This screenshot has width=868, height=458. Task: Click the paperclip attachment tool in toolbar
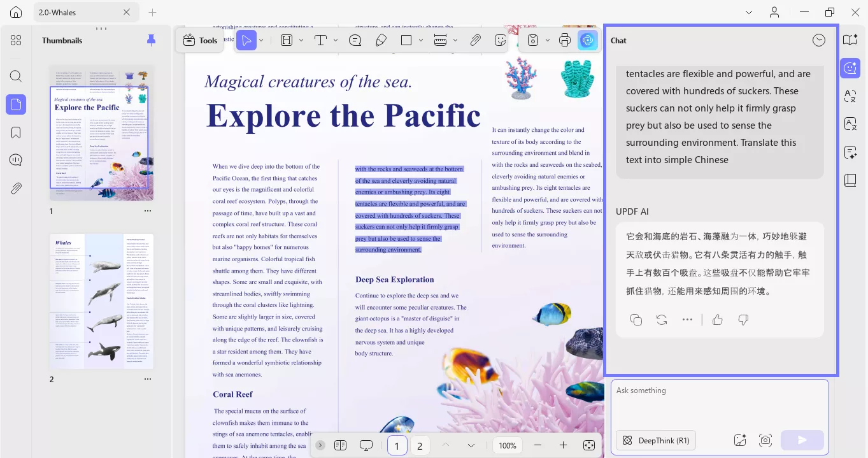tap(475, 40)
